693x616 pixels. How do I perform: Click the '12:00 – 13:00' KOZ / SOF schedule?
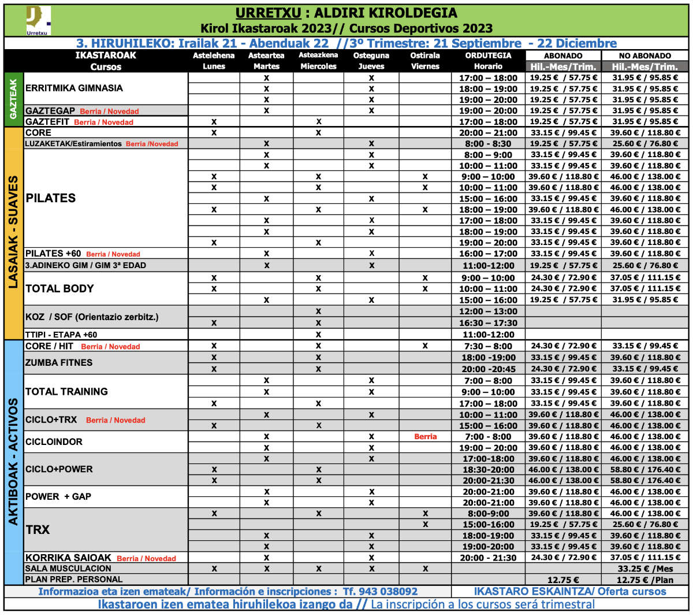(x=489, y=311)
